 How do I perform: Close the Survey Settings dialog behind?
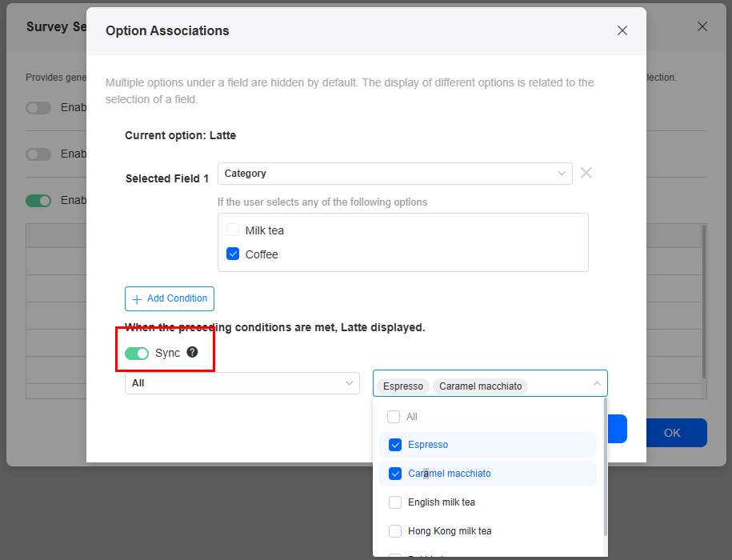(702, 26)
